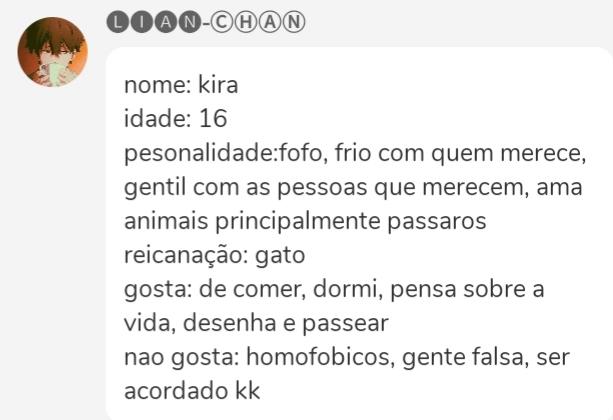Click 'vida, desenha e passear' text
The image size is (613, 420).
pos(256,323)
